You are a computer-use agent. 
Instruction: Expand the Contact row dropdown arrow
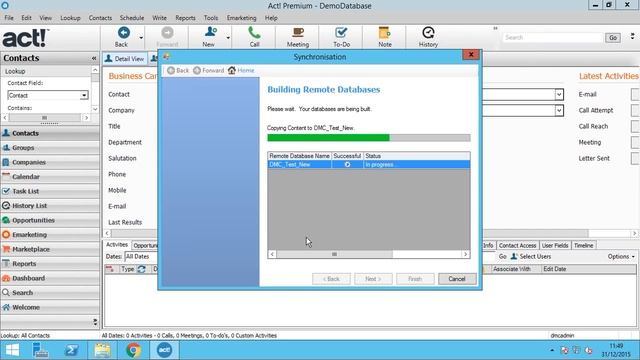coord(559,94)
